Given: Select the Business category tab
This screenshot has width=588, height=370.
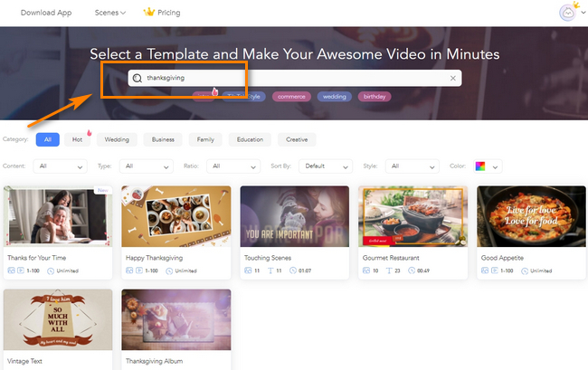Looking at the screenshot, I should (163, 139).
